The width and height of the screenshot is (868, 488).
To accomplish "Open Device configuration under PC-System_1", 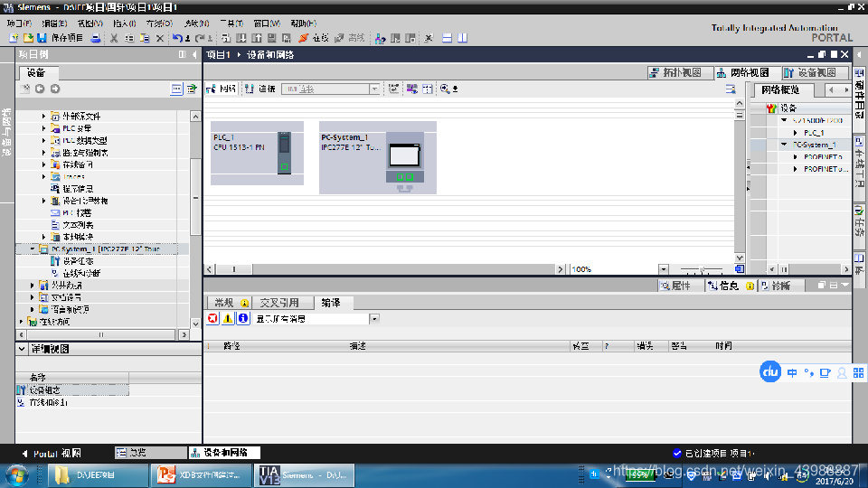I will [72, 261].
